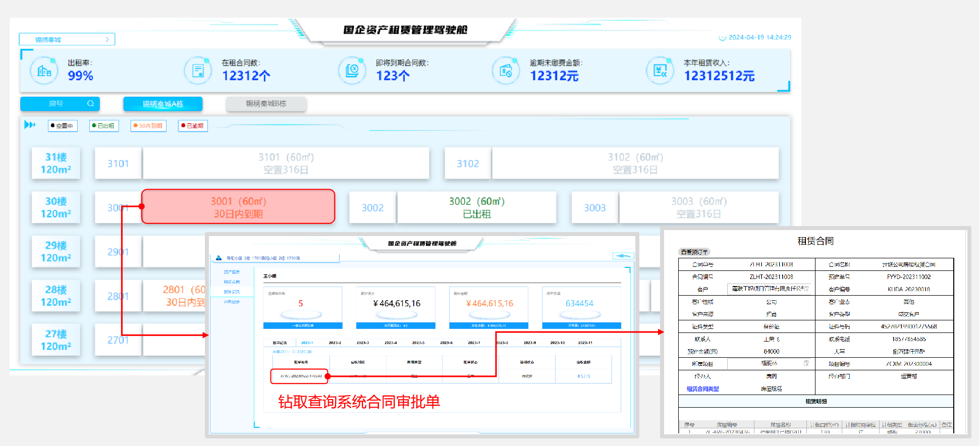The width and height of the screenshot is (980, 446).
Task: Open 租赁合同 in popup sidebar
Action: click(x=232, y=282)
